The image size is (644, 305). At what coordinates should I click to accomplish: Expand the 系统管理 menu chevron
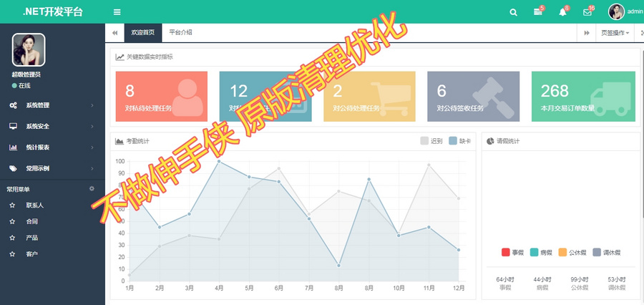coord(92,106)
